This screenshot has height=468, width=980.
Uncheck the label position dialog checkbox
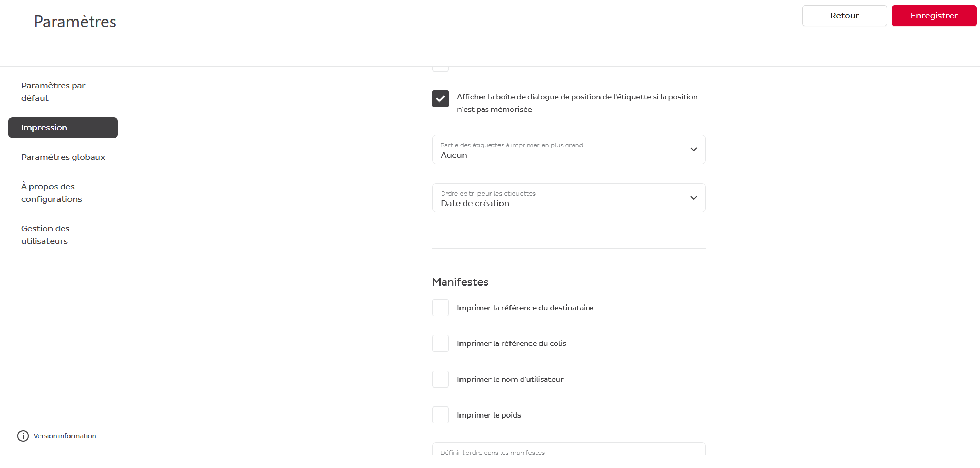click(x=441, y=99)
